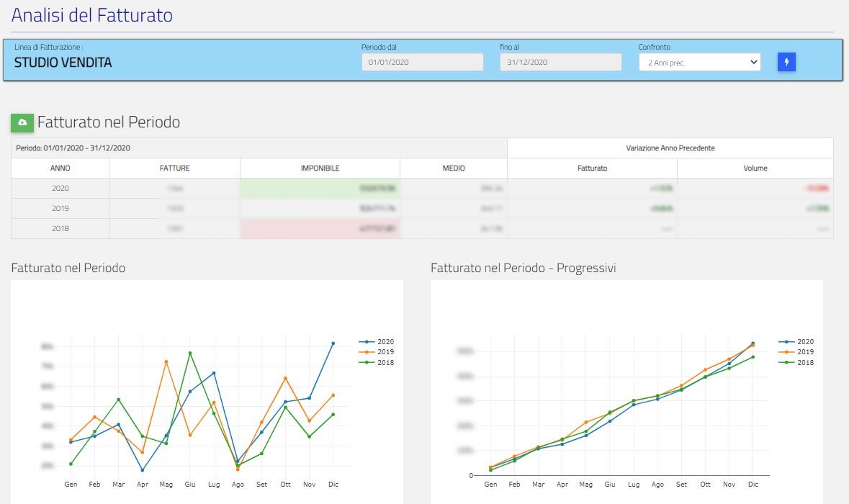The height and width of the screenshot is (504, 849).
Task: Select the 2018 row year cell
Action: (60, 228)
